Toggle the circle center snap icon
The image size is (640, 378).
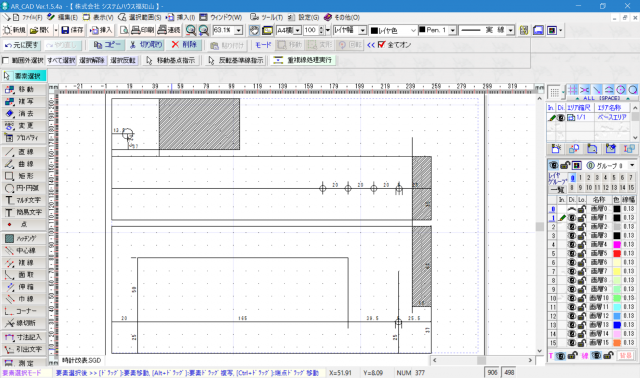pos(621,90)
